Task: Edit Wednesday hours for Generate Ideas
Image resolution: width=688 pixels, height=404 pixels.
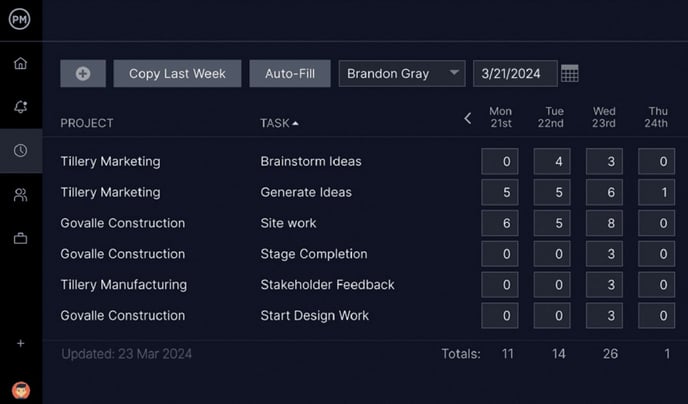Action: pos(604,192)
